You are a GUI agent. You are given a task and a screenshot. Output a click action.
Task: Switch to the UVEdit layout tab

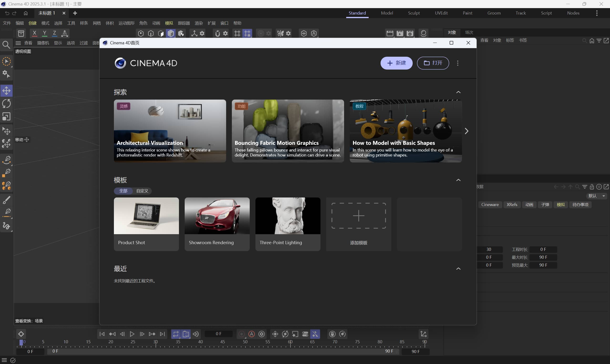click(x=441, y=13)
